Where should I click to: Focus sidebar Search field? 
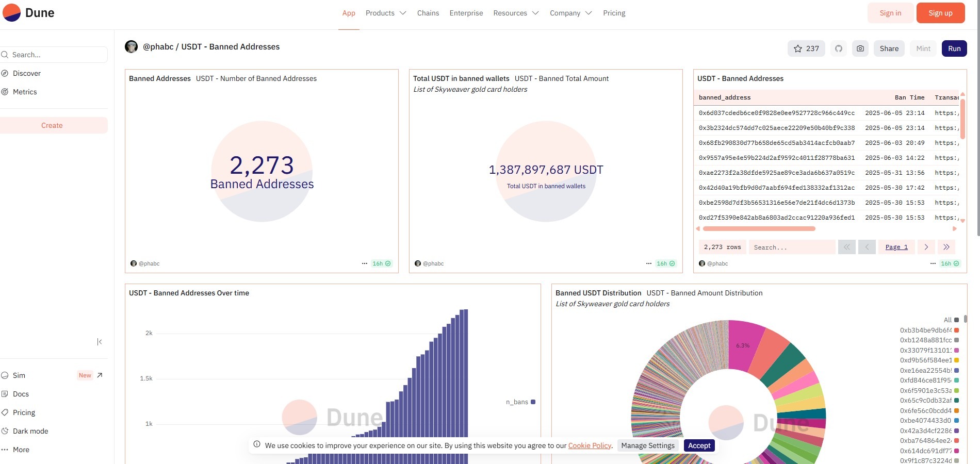coord(54,55)
